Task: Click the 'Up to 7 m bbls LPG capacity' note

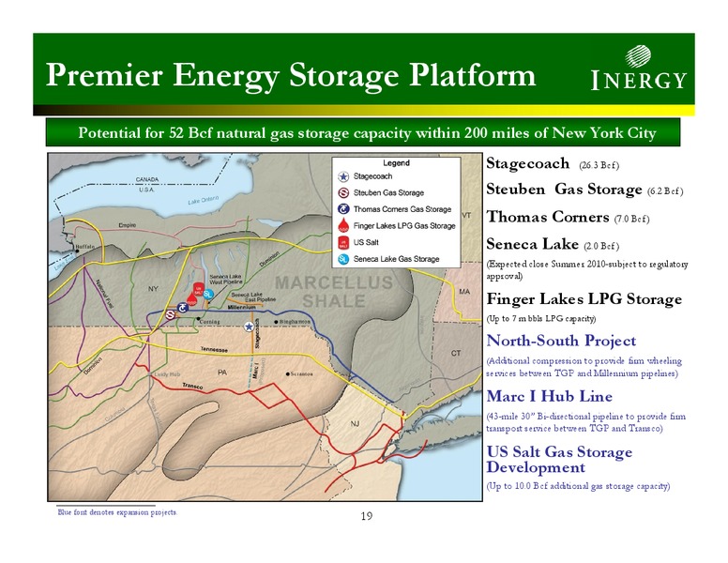Action: click(x=541, y=319)
